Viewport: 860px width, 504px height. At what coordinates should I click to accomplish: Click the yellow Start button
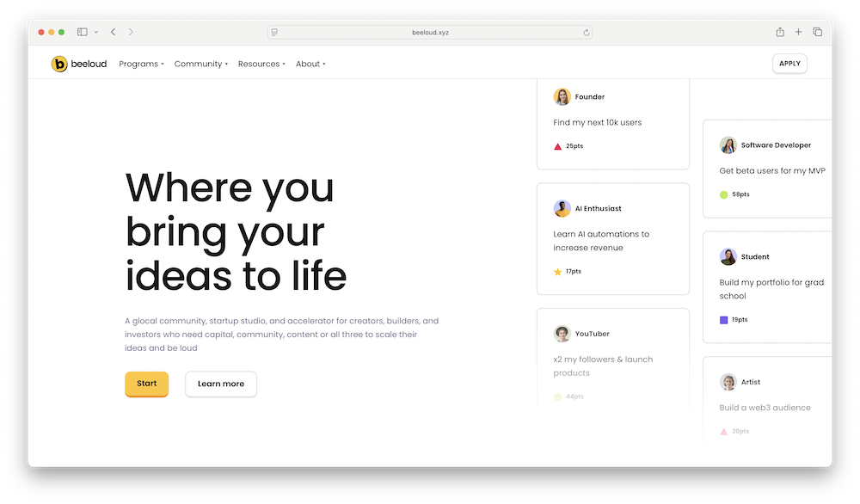click(x=146, y=384)
